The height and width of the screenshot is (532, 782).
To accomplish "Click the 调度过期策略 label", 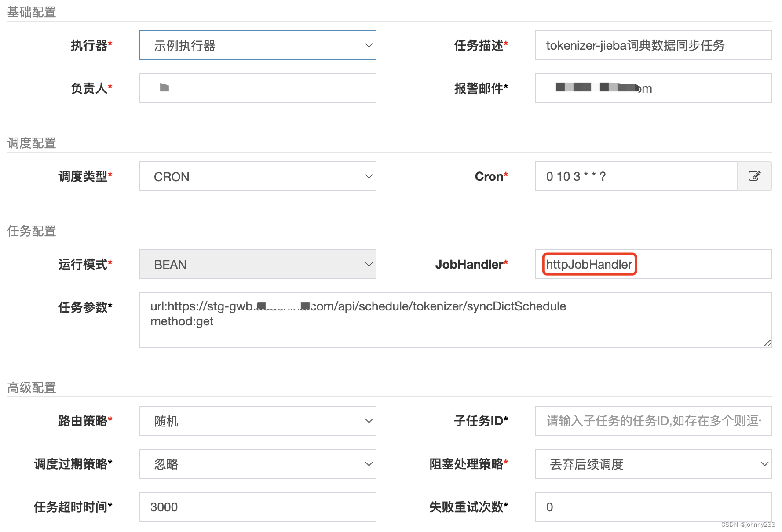I will pos(73,464).
